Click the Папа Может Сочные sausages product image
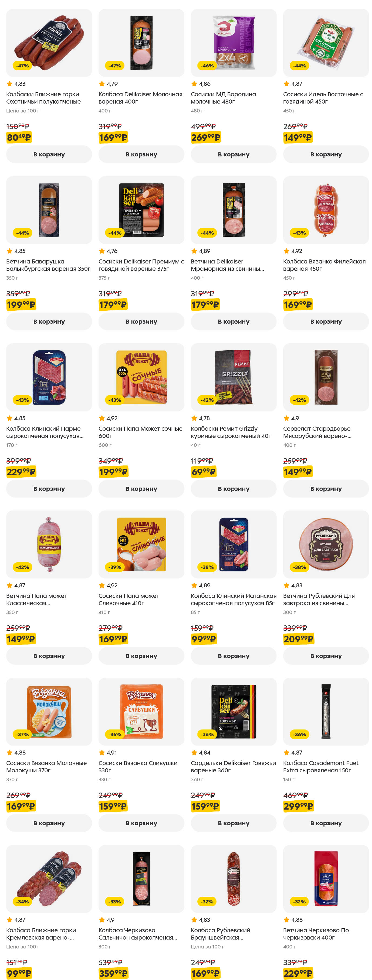This screenshot has width=372, height=980. (141, 377)
